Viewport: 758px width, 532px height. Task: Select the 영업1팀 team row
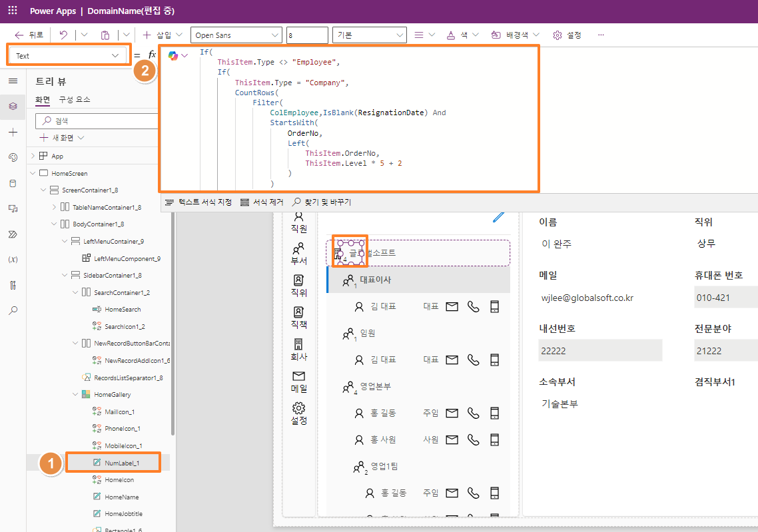click(x=419, y=466)
